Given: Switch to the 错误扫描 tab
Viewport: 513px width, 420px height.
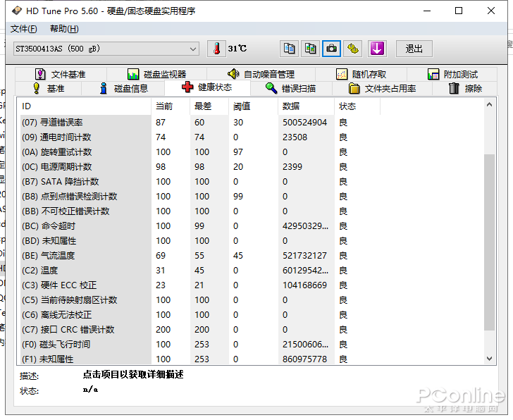Looking at the screenshot, I should tap(291, 88).
